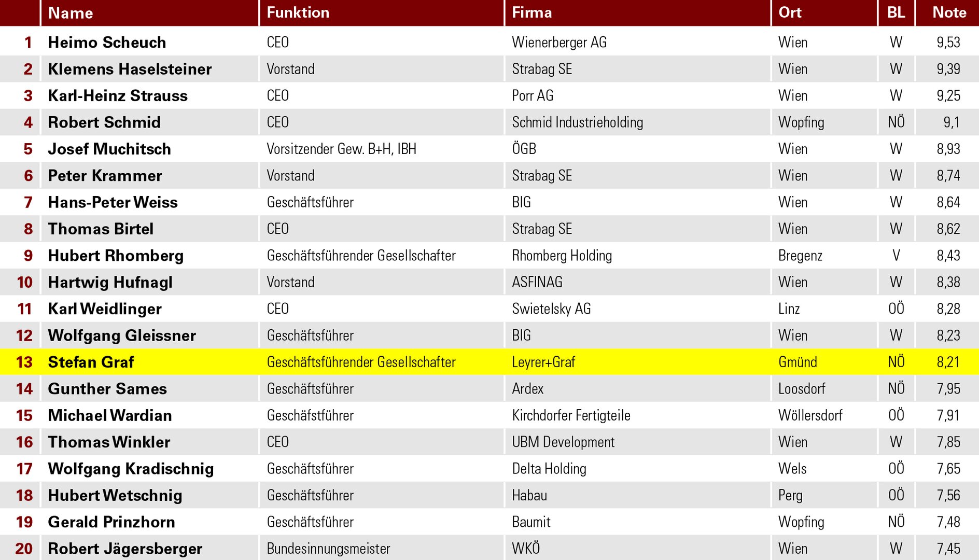The width and height of the screenshot is (979, 560).
Task: Click the Bregenz location cell
Action: click(x=800, y=256)
